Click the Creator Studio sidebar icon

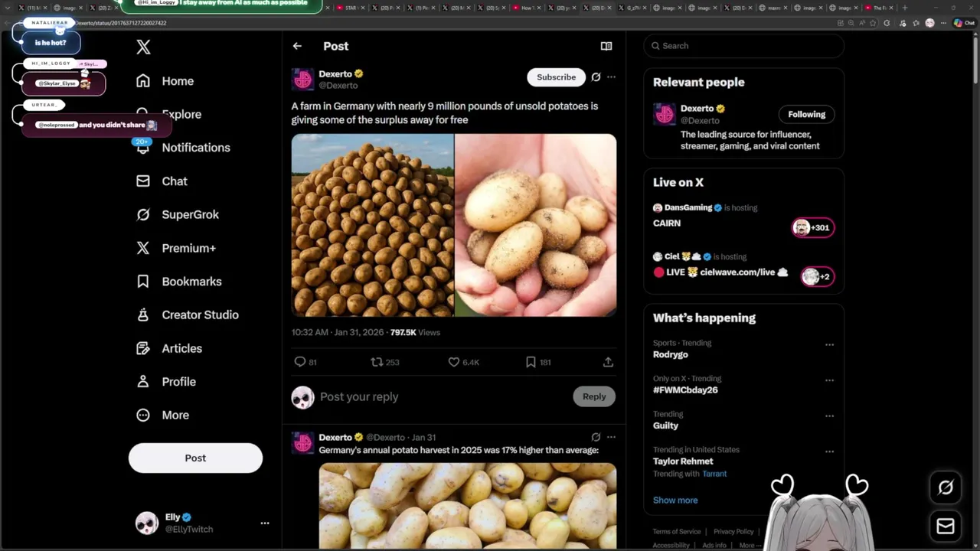click(143, 315)
